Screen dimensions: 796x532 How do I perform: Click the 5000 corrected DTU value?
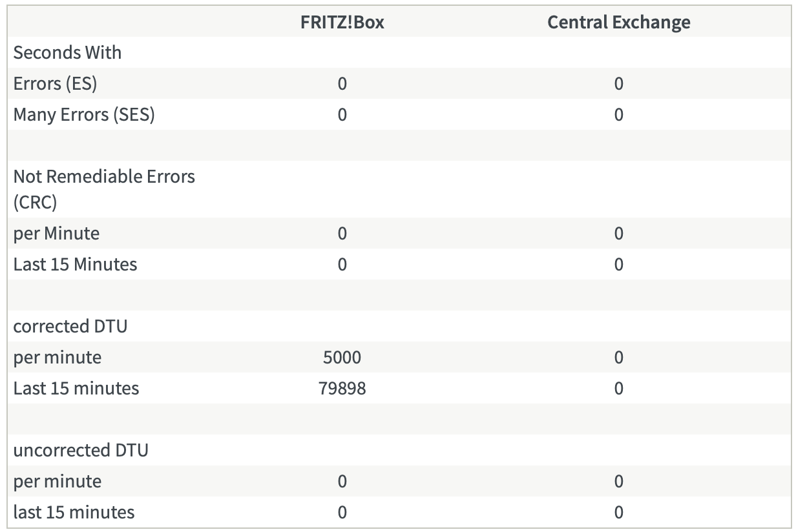342,358
